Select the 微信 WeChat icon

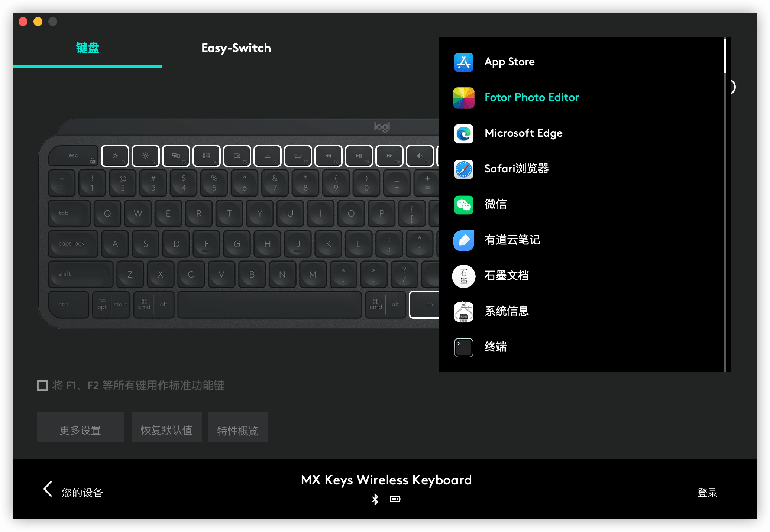pyautogui.click(x=463, y=205)
